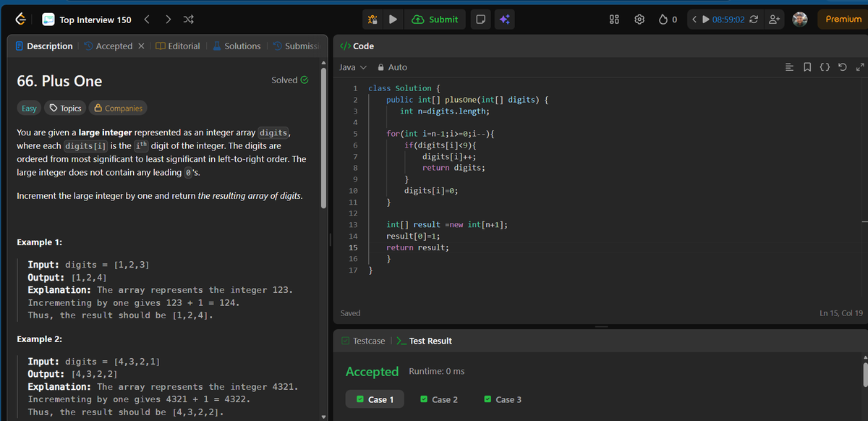Click the debugger bug icon
Screen dimensions: 868x421
coord(373,20)
